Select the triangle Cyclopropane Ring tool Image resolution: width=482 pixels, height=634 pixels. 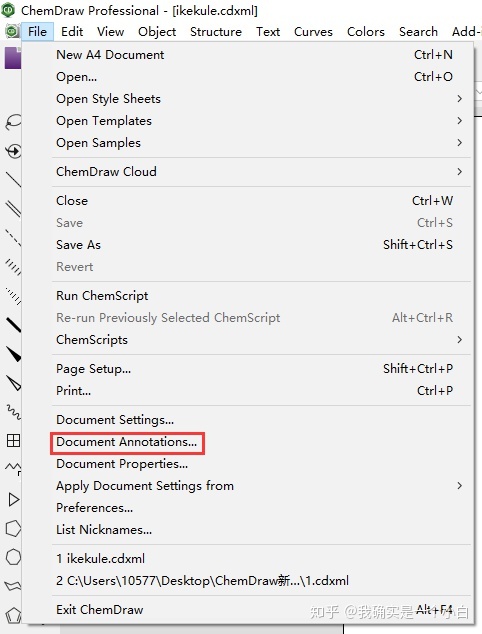click(x=13, y=500)
